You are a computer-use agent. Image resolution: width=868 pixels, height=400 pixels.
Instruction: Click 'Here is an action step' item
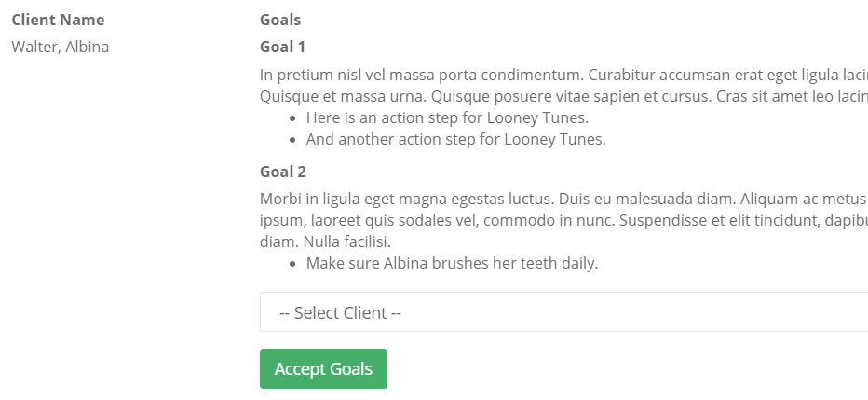[x=447, y=117]
